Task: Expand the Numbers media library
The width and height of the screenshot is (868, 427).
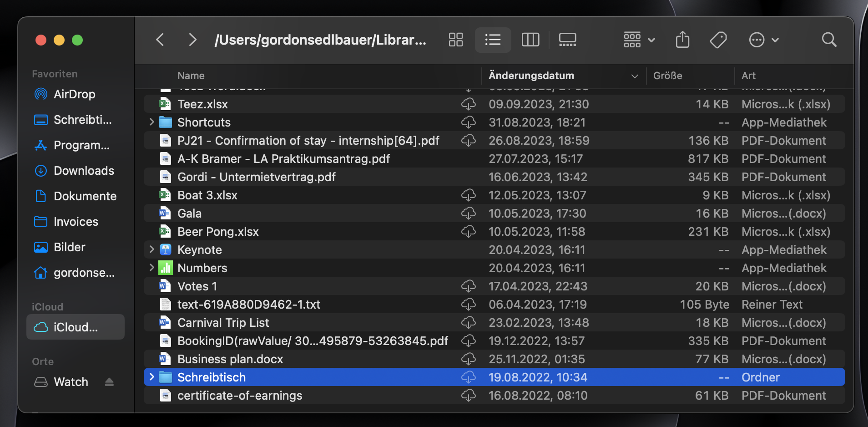Action: (x=151, y=268)
